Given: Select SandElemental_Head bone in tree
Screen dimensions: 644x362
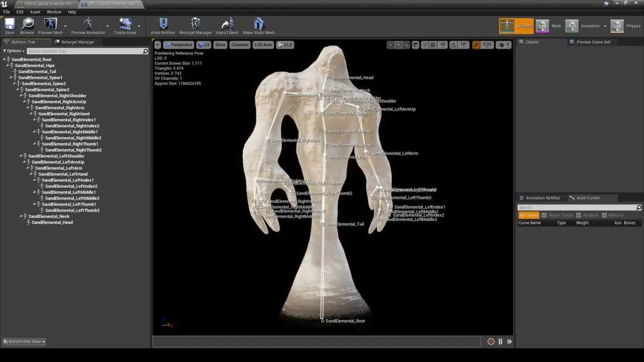Looking at the screenshot, I should point(52,223).
